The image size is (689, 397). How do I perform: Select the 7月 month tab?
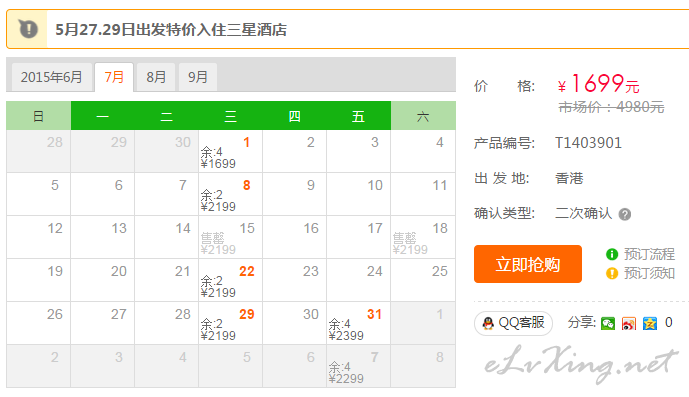pyautogui.click(x=114, y=77)
